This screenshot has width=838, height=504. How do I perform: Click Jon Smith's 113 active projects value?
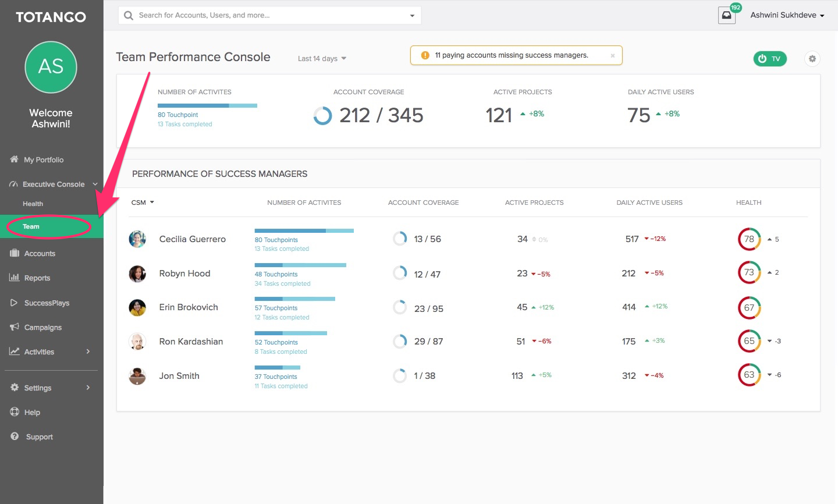click(x=517, y=376)
